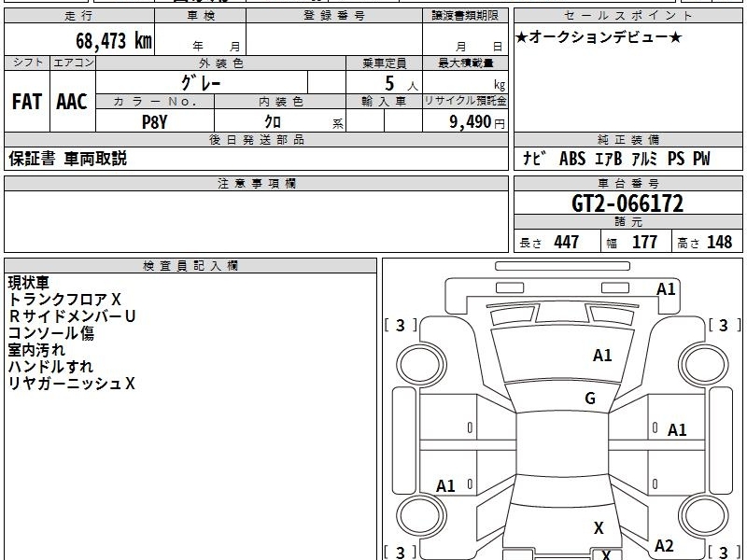Select the PS equipment entry
This screenshot has height=560, width=747.
676,159
